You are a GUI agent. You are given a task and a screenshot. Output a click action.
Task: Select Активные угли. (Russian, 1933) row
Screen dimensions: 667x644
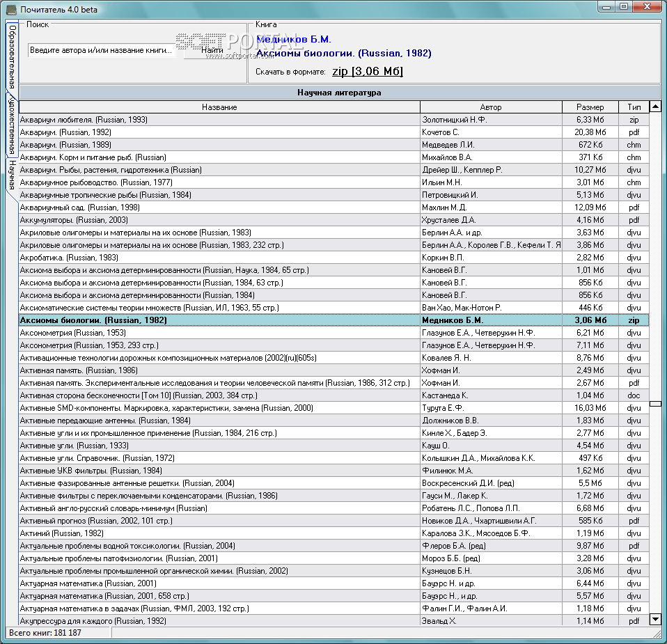click(334, 446)
